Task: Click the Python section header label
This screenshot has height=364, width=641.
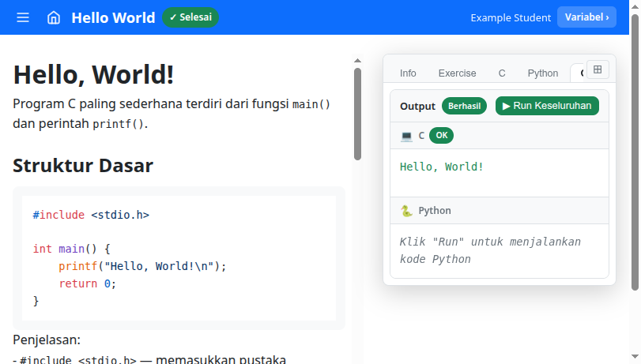Action: click(x=435, y=211)
